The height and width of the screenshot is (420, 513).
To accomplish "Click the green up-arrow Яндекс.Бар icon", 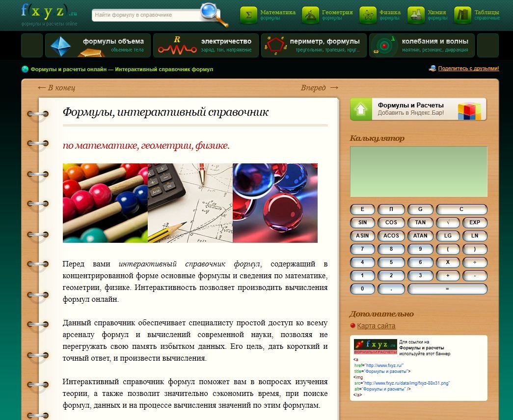I will (x=361, y=109).
